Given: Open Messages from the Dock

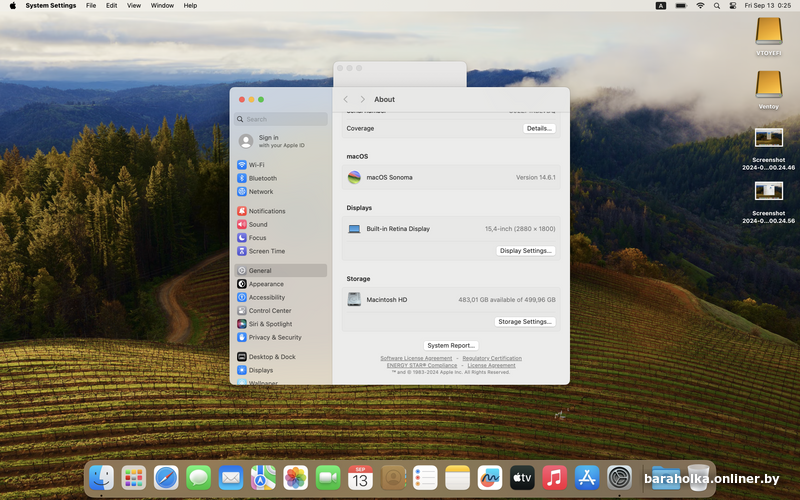Looking at the screenshot, I should coord(198,478).
